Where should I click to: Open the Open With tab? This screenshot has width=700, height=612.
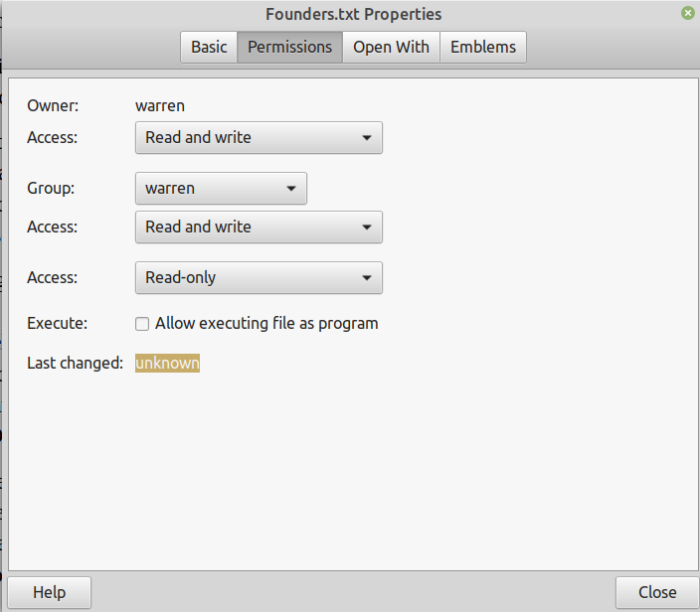coord(391,47)
